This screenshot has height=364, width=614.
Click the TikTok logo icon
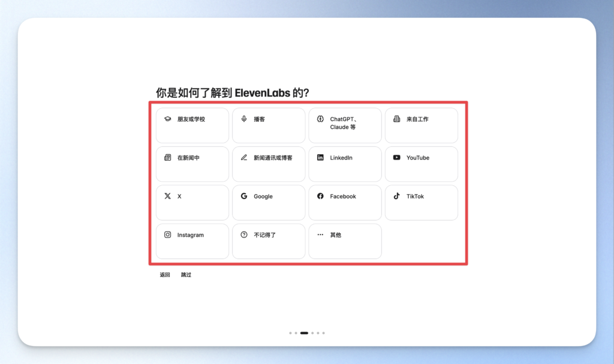(x=397, y=196)
